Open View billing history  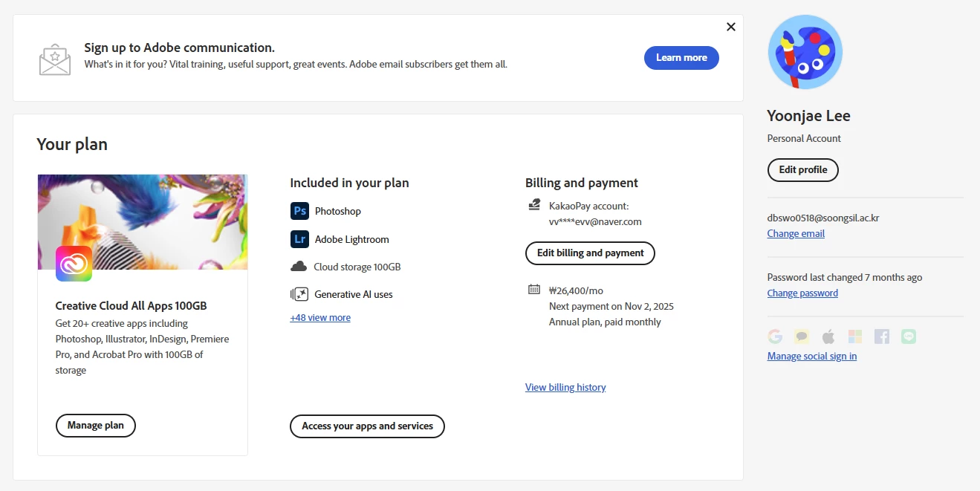coord(565,388)
